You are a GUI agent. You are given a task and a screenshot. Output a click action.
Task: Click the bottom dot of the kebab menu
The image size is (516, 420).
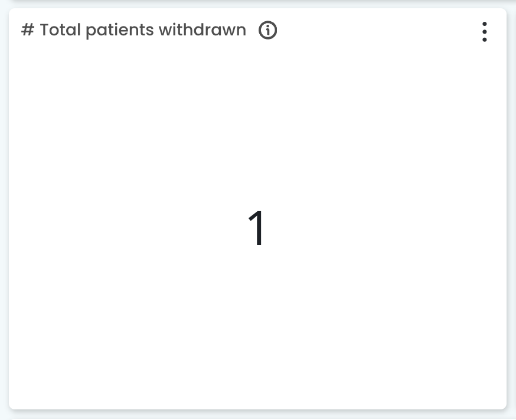coord(485,40)
